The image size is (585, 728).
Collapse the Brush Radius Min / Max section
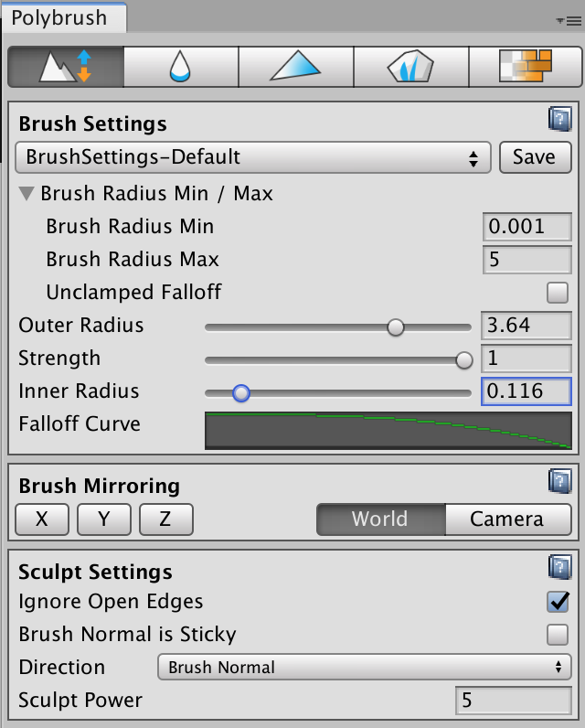pyautogui.click(x=27, y=194)
